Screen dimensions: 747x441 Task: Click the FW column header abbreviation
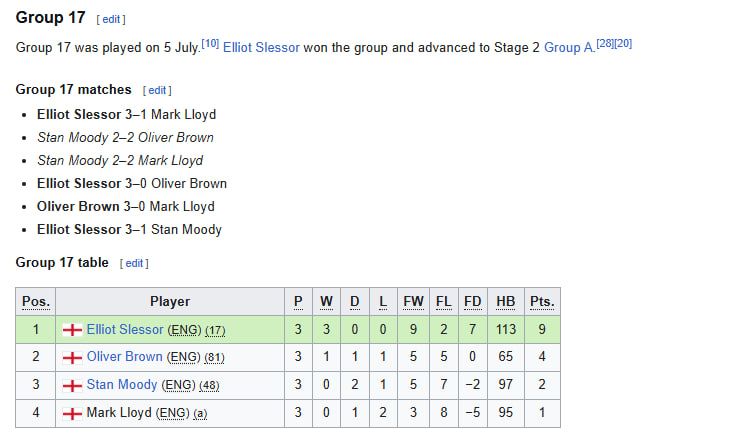click(x=413, y=301)
